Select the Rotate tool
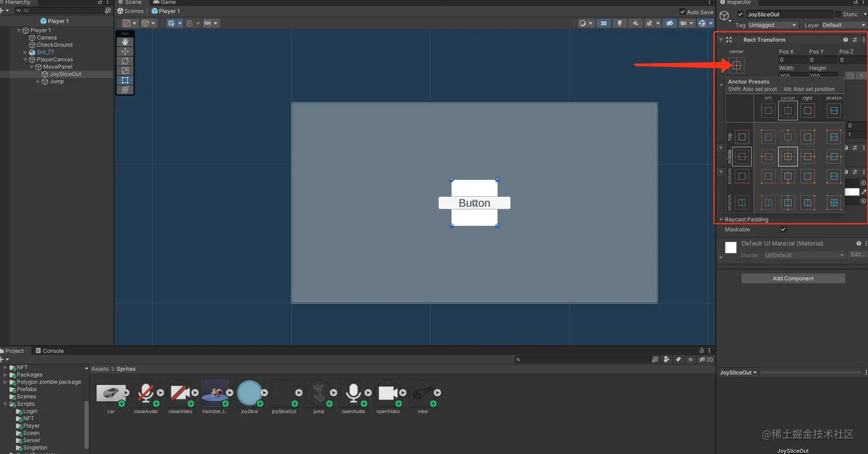The height and width of the screenshot is (454, 868). (125, 61)
